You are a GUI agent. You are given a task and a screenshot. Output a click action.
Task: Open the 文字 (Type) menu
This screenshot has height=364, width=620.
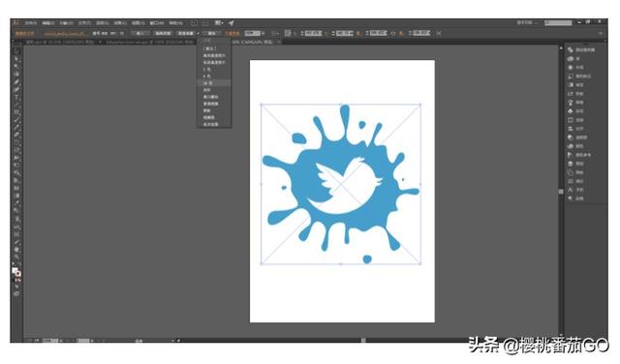(x=84, y=23)
